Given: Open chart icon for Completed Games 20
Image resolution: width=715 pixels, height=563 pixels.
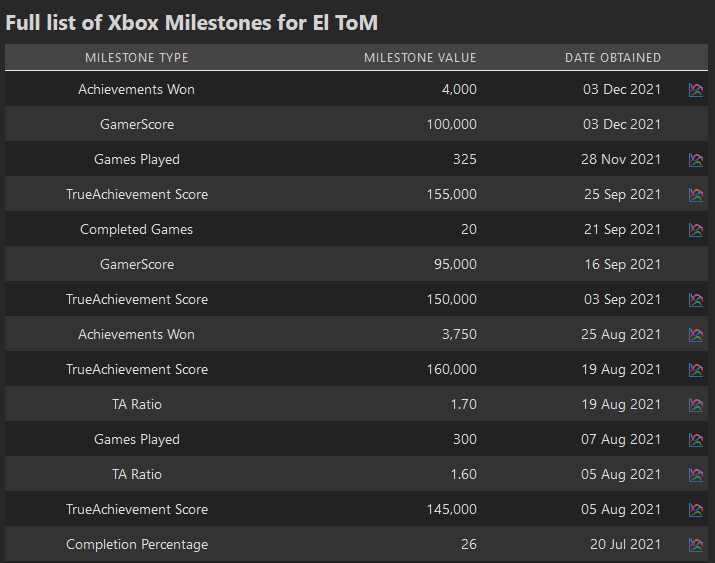Looking at the screenshot, I should 695,230.
